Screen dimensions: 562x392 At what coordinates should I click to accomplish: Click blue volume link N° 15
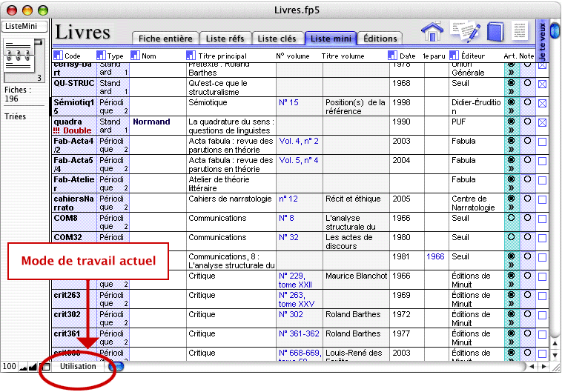(288, 102)
